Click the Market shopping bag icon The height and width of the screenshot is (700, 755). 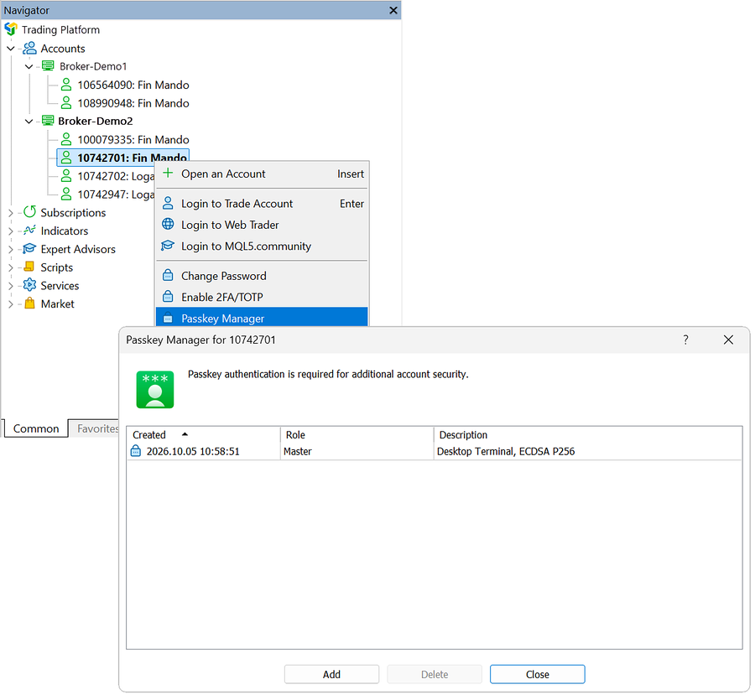pos(30,303)
